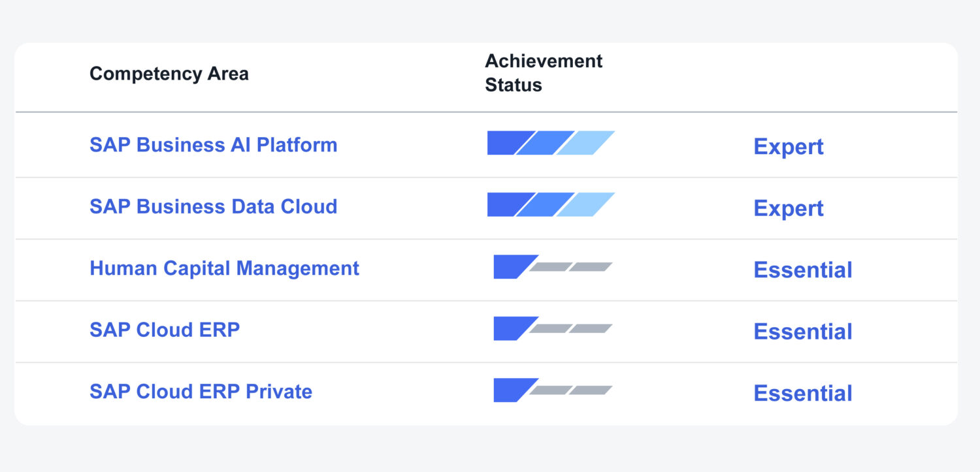Select Essential label for Human Capital Management

click(x=803, y=270)
